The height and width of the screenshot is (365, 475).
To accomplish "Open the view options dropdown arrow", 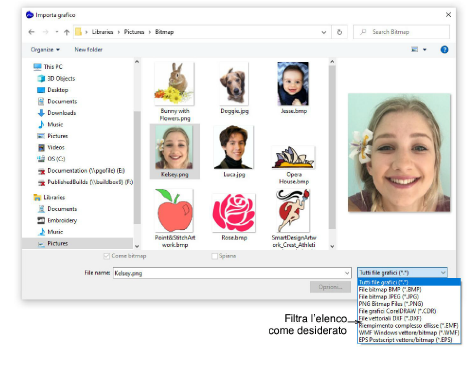I will (425, 50).
